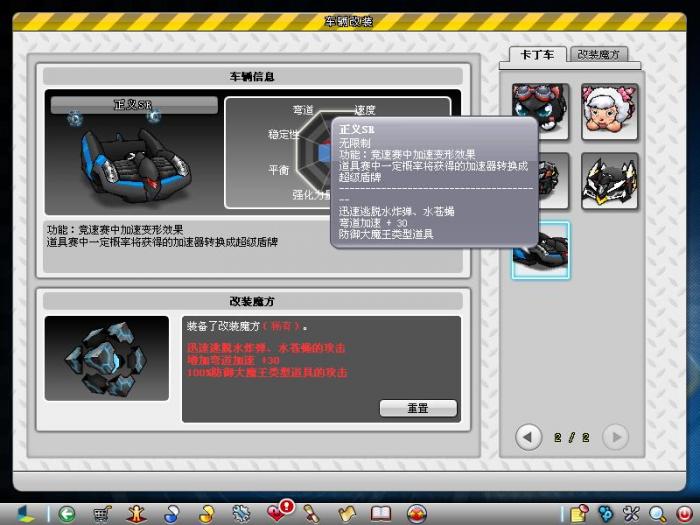Click the 弯道 stat label
The image size is (700, 525).
tap(303, 110)
